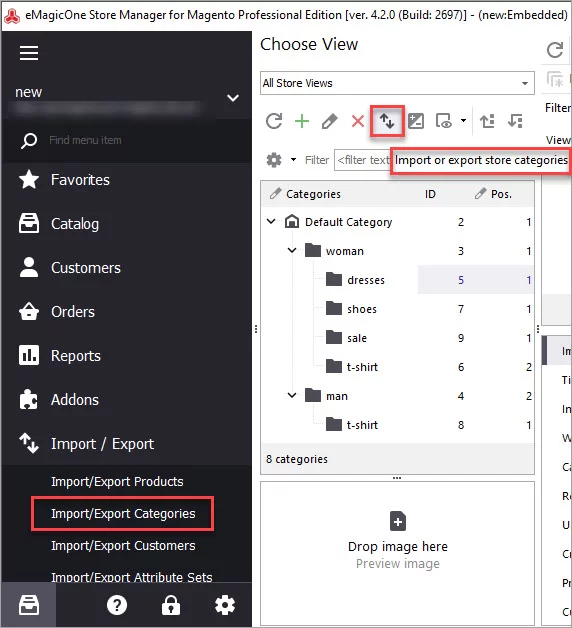Image resolution: width=572 pixels, height=628 pixels.
Task: Click the import/export categories arrows icon
Action: pos(387,121)
